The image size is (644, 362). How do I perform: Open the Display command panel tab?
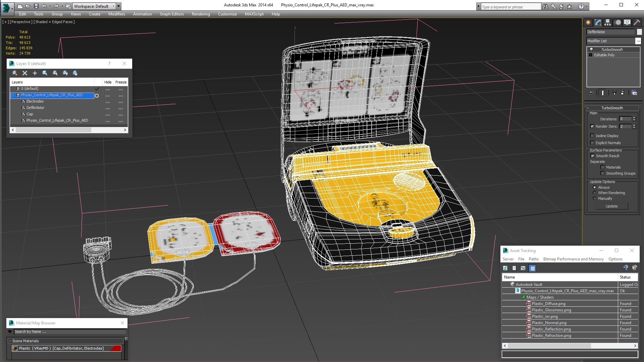click(627, 22)
